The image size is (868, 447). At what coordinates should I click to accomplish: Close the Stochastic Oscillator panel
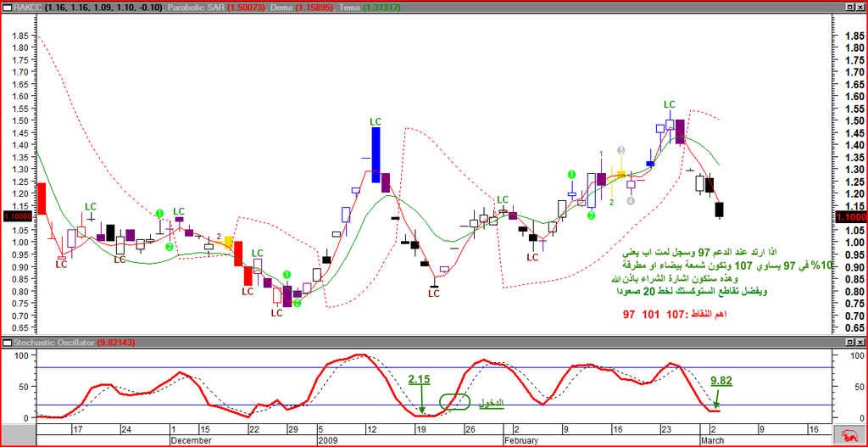(x=860, y=343)
